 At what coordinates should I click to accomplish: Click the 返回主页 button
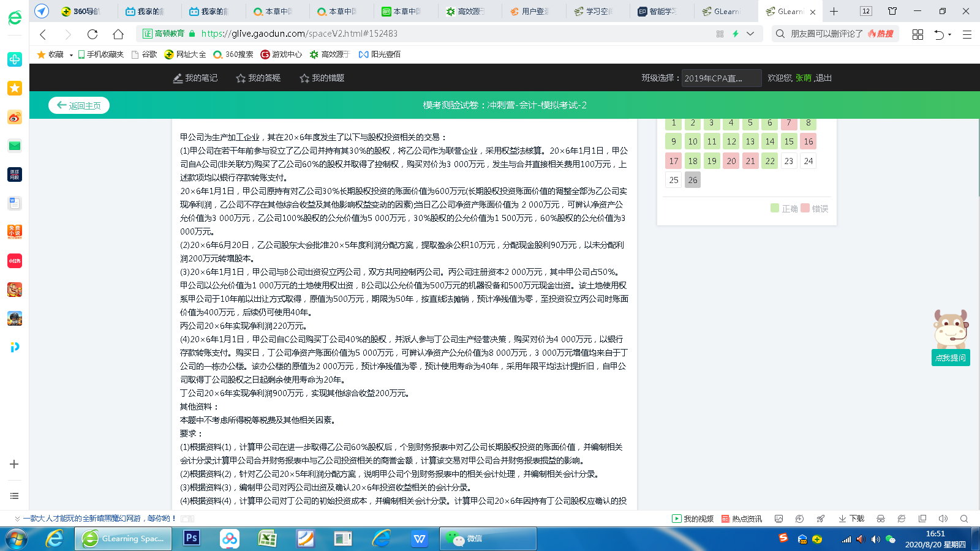click(x=79, y=105)
